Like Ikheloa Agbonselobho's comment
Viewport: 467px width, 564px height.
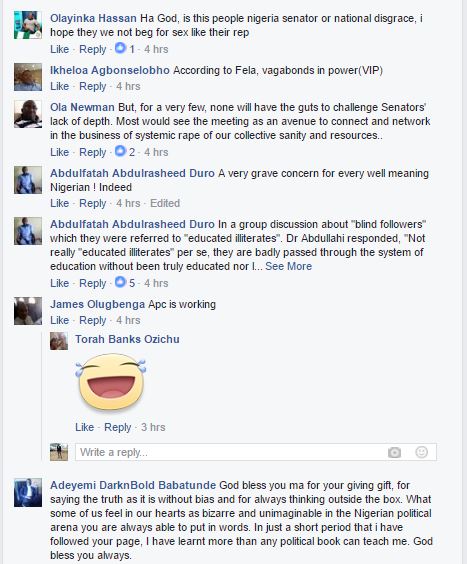tap(59, 86)
